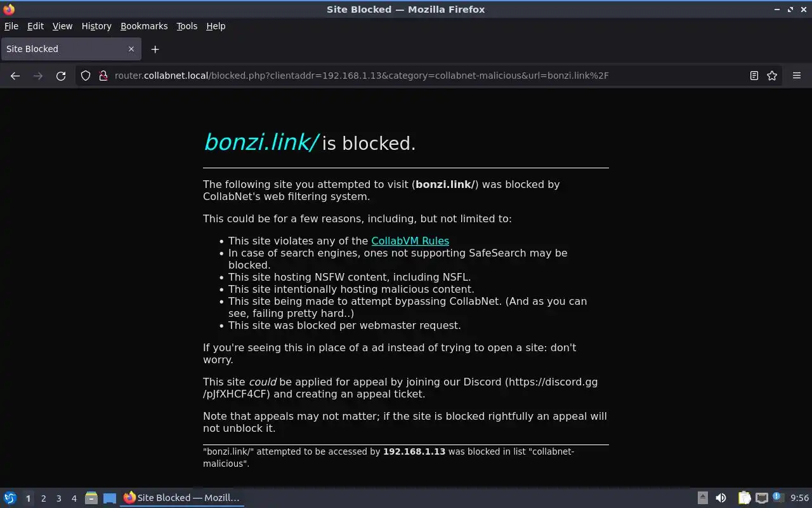The height and width of the screenshot is (508, 812).
Task: Select the Firefox Site Blocked taskbar entry
Action: pos(182,498)
